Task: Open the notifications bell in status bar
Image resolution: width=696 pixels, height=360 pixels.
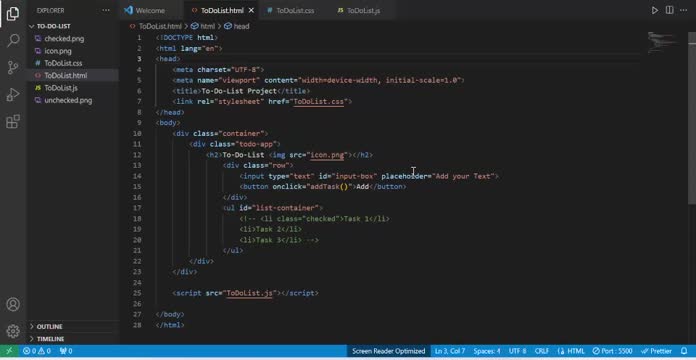Action: point(684,351)
